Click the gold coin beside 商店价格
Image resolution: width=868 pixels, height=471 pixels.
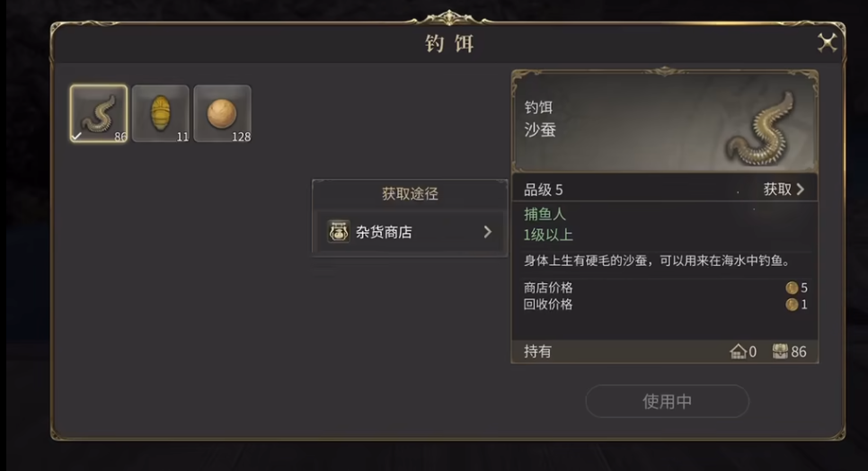pyautogui.click(x=792, y=288)
